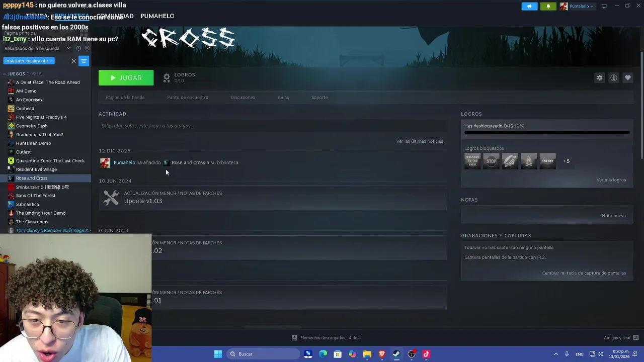
Task: Open File Explorer from taskbar
Action: (x=367, y=354)
